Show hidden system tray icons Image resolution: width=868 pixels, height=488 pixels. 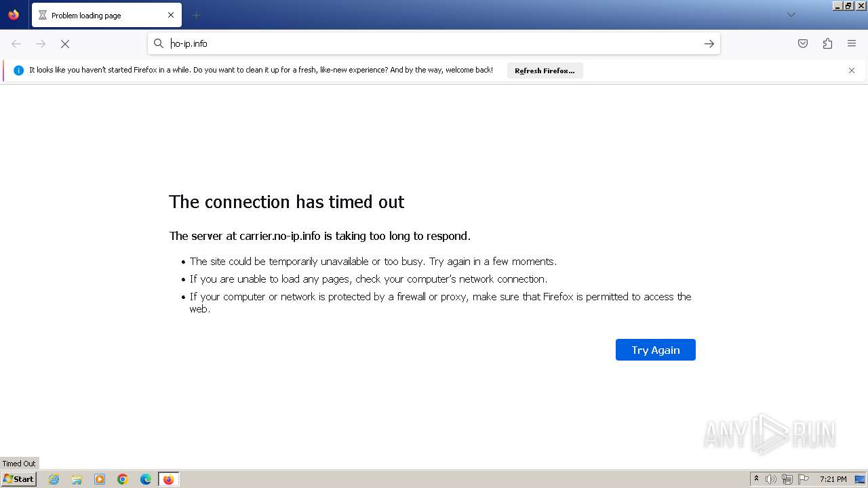756,479
